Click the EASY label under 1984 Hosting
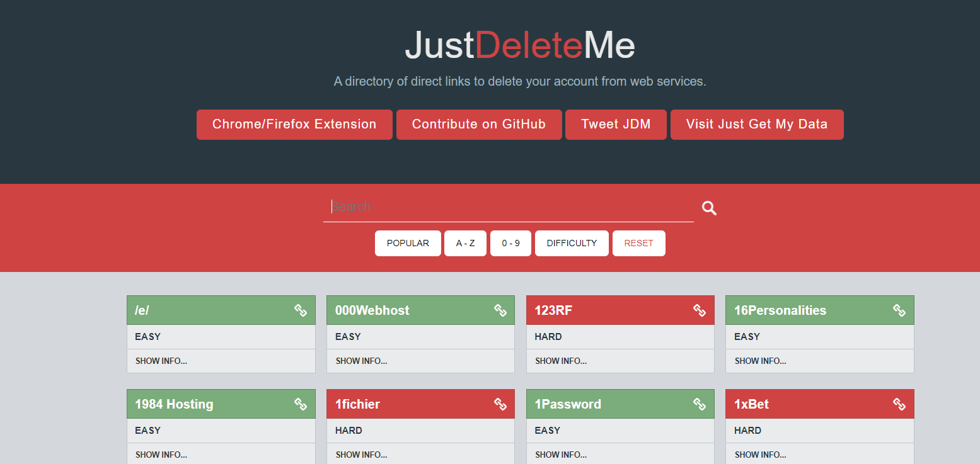Screen dimensions: 980x464 tap(147, 431)
